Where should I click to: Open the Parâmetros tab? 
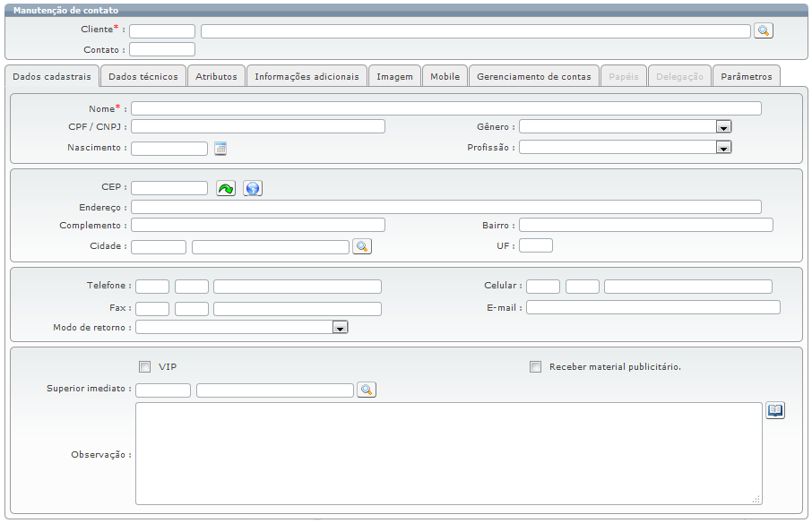[x=746, y=76]
